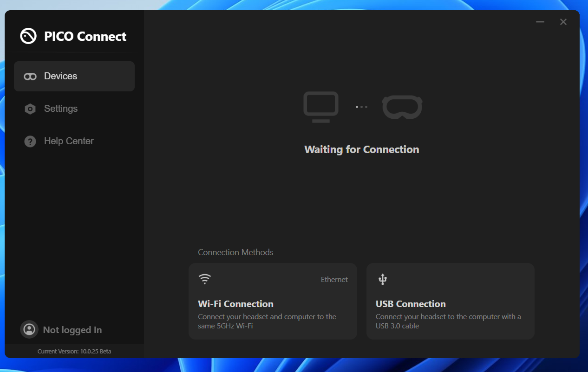Viewport: 588px width, 372px height.
Task: Select the Wi-Fi Connection card
Action: (x=273, y=301)
